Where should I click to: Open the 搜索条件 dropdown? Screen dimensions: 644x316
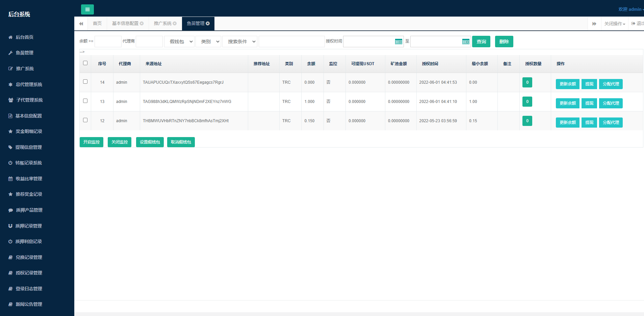[240, 42]
